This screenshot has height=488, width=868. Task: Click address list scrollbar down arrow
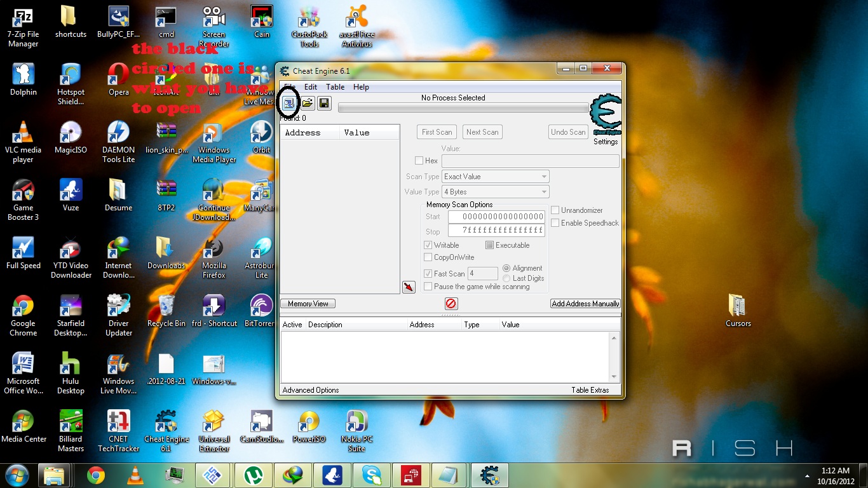pos(614,376)
